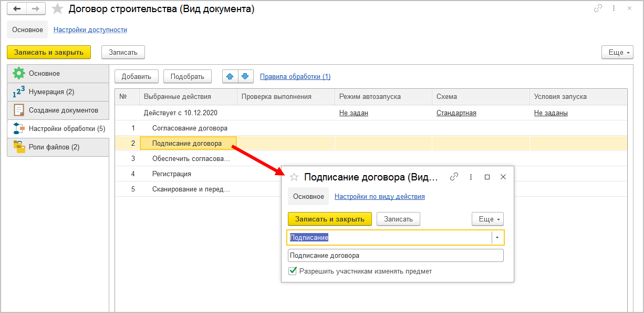Open Правила обработки (1) link
644x313 pixels.
295,76
